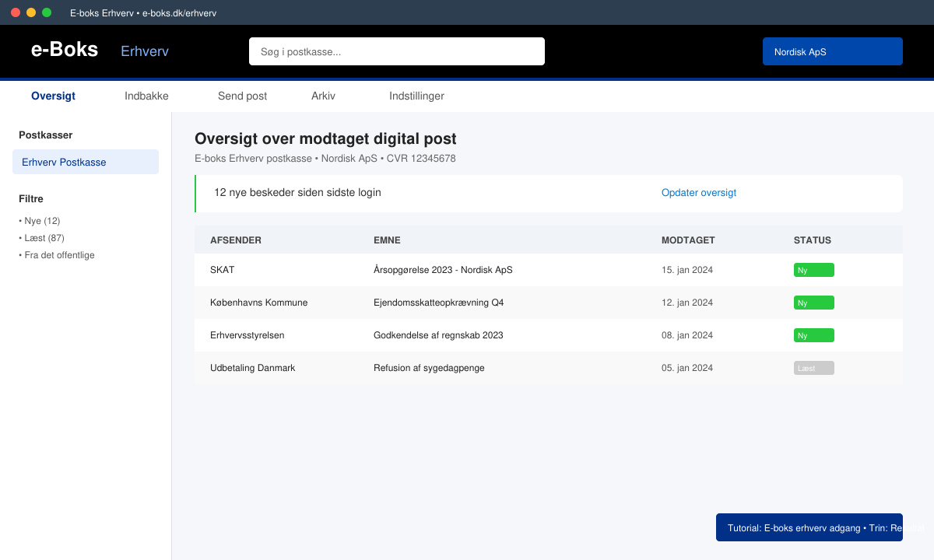Image resolution: width=934 pixels, height=560 pixels.
Task: Click Opdater oversigt link
Action: [699, 193]
